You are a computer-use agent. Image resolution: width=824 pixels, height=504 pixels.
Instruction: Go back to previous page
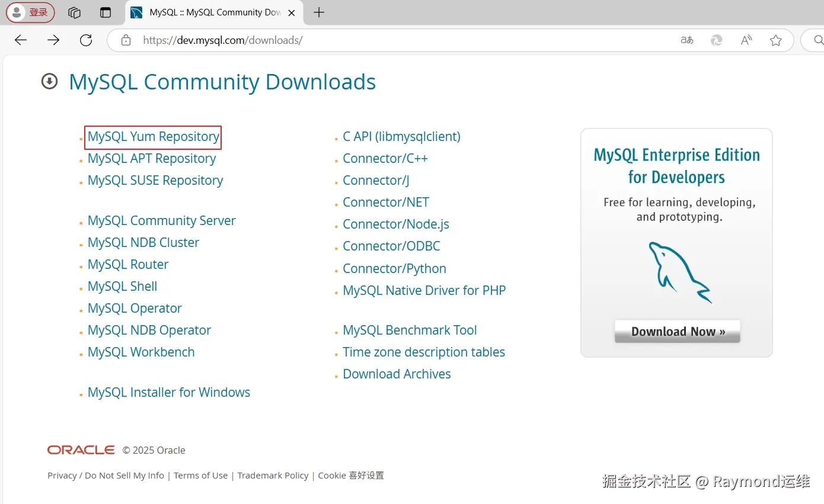pyautogui.click(x=21, y=40)
